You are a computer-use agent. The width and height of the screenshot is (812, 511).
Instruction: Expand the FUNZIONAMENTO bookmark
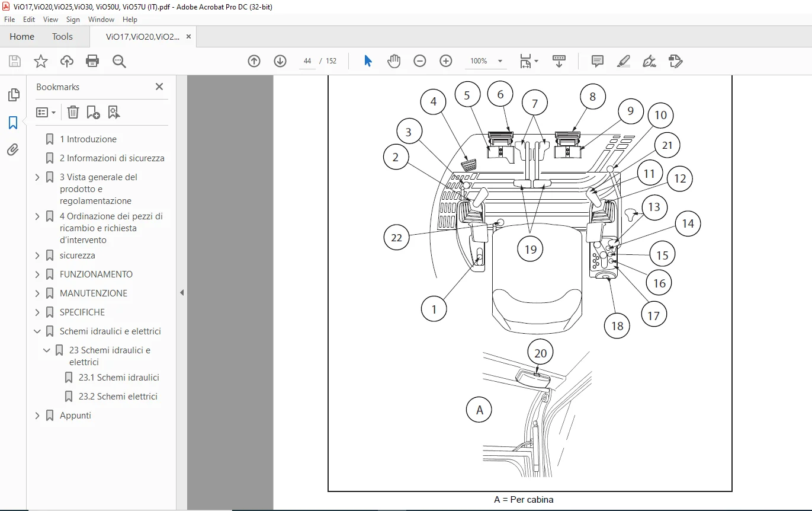pos(37,274)
